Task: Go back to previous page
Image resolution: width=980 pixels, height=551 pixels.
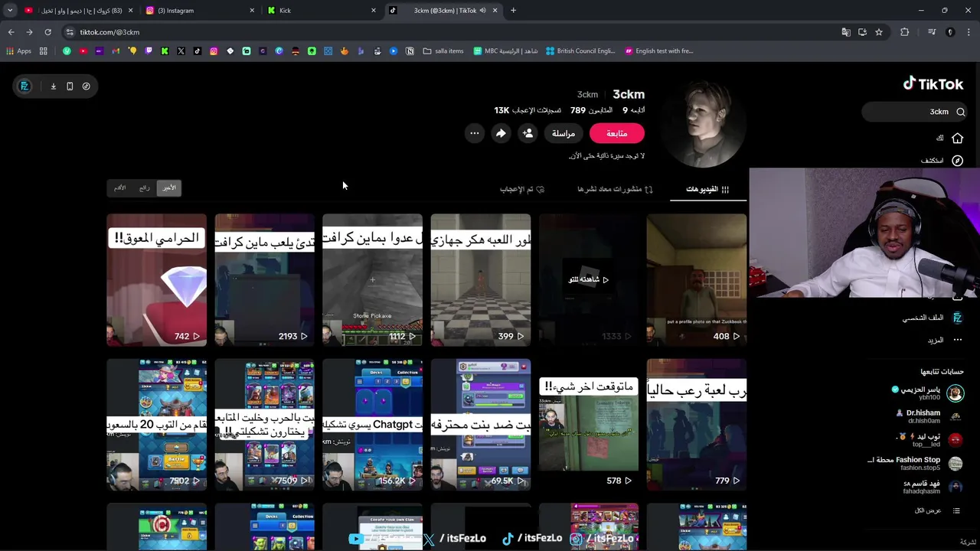Action: [11, 32]
